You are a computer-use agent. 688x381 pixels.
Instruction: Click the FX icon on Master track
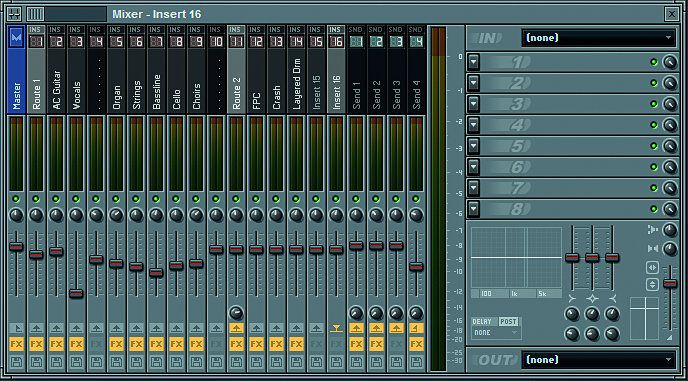pos(16,344)
